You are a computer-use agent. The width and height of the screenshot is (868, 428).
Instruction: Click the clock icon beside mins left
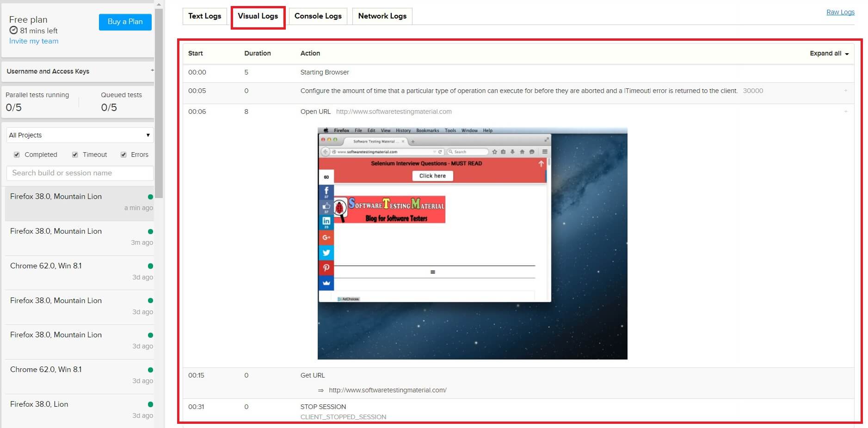[13, 31]
